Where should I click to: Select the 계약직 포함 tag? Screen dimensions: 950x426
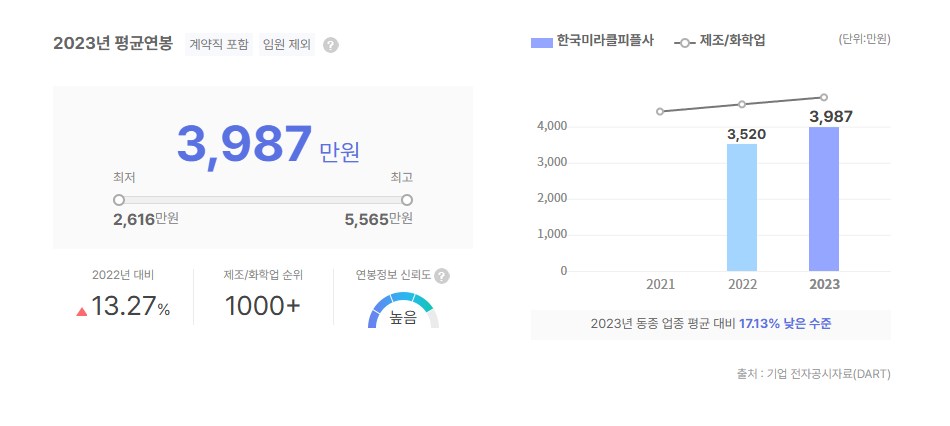(x=219, y=45)
